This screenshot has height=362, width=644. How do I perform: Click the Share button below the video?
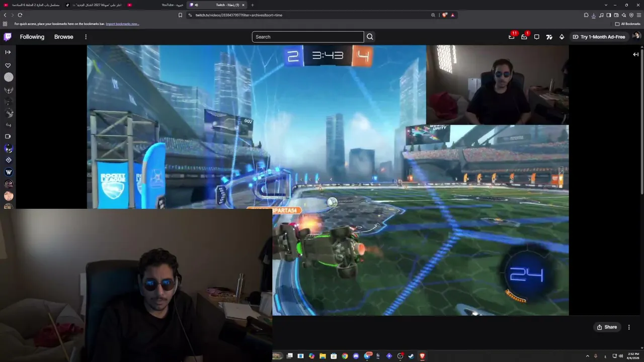tap(607, 327)
